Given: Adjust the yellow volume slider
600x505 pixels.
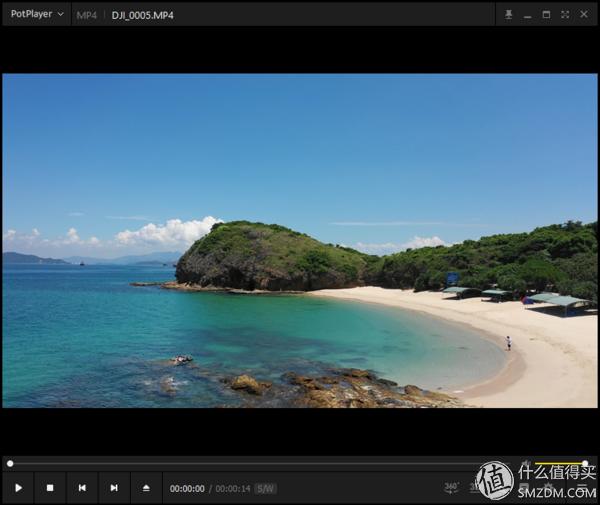Looking at the screenshot, I should click(x=561, y=463).
